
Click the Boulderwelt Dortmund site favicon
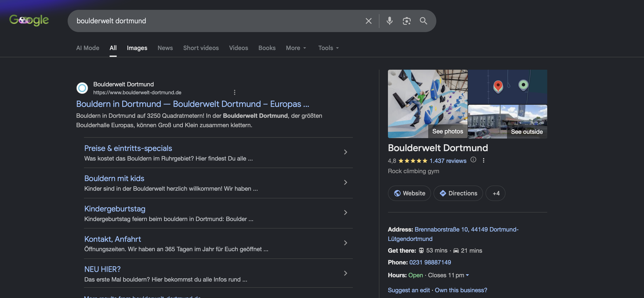click(82, 88)
